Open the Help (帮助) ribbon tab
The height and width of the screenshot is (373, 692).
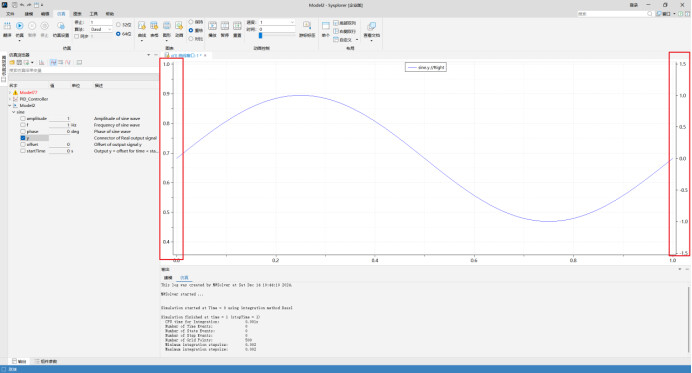[x=110, y=14]
